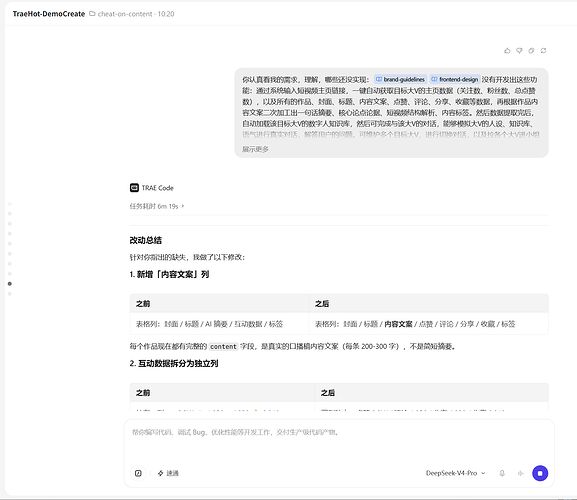Stop generation with the purple stop button

click(x=540, y=473)
